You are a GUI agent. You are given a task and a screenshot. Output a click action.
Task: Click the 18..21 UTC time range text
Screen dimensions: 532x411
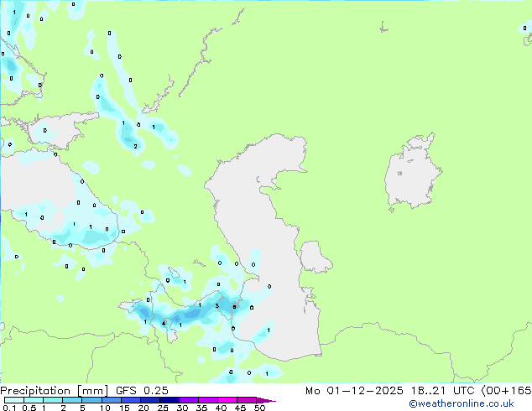(429, 391)
